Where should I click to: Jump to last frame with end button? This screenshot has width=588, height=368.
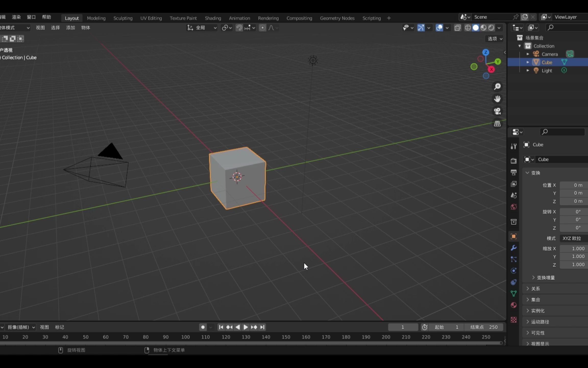point(262,327)
